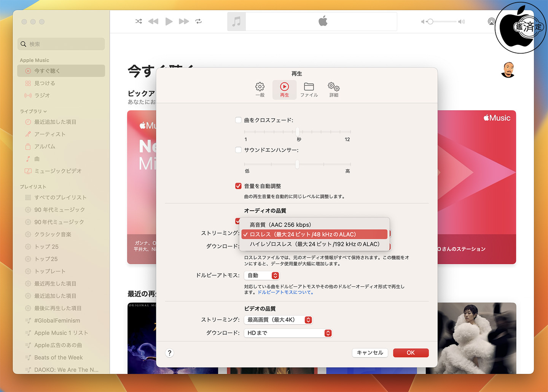Open the 一般 preferences tab
This screenshot has height=392, width=548.
click(260, 90)
